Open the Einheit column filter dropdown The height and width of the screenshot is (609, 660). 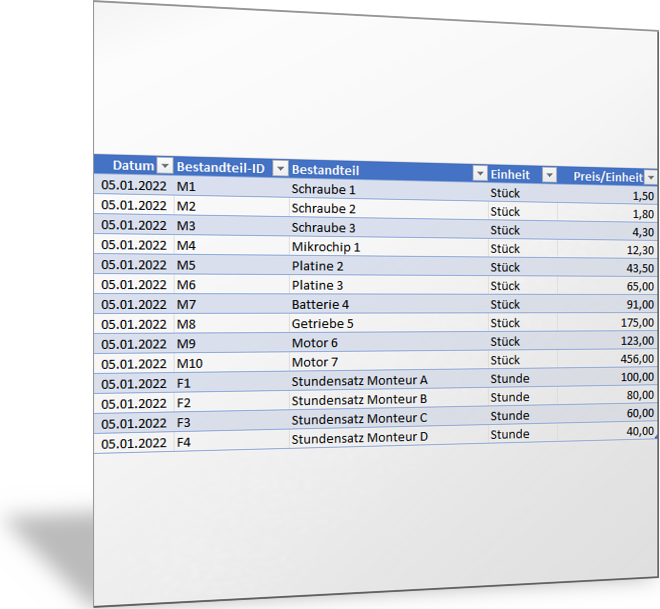pyautogui.click(x=549, y=174)
